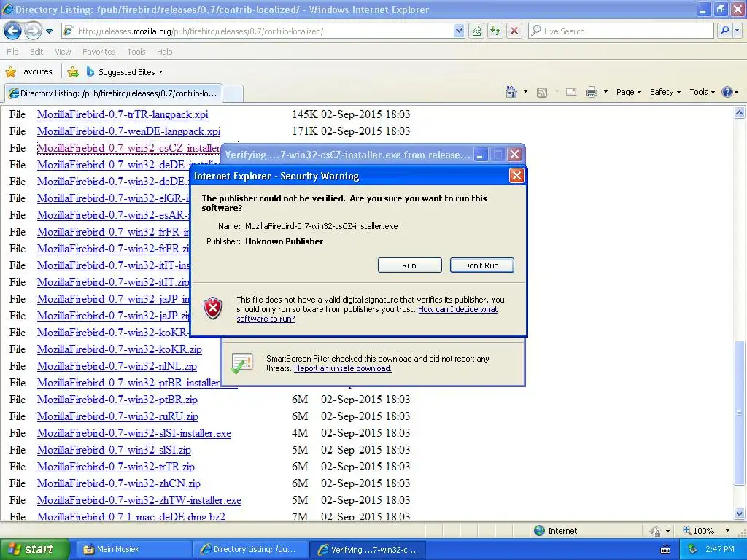Switch to Mein Musiek taskbar item
The image size is (747, 560).
(134, 549)
